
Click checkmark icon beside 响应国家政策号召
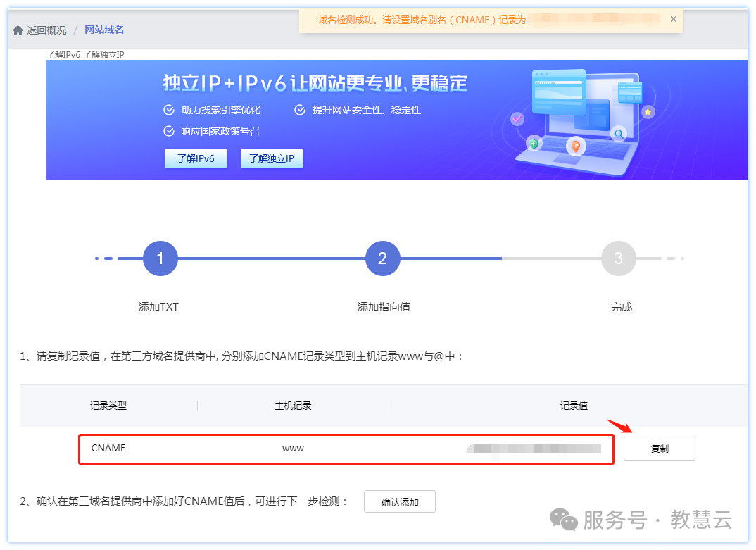coord(169,131)
